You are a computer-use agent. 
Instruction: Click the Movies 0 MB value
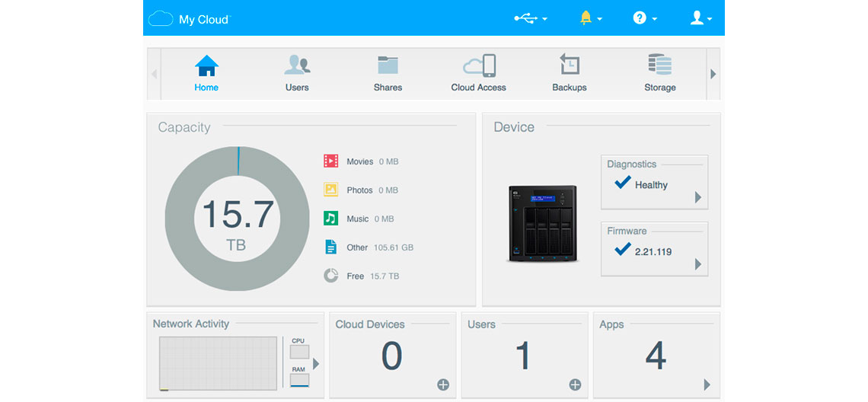click(x=388, y=161)
